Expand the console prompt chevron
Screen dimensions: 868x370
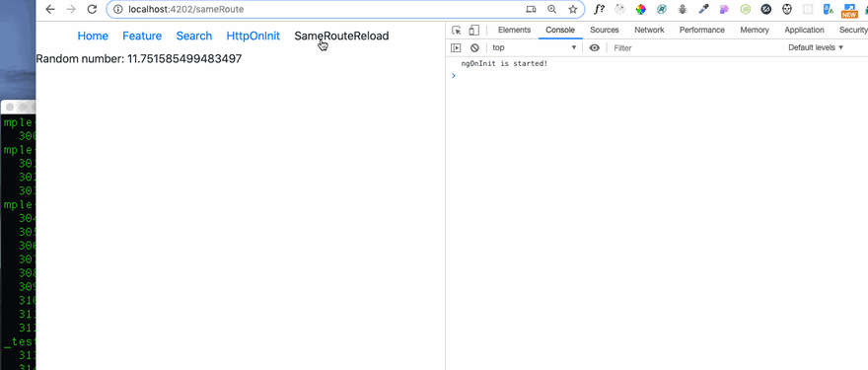[x=454, y=76]
